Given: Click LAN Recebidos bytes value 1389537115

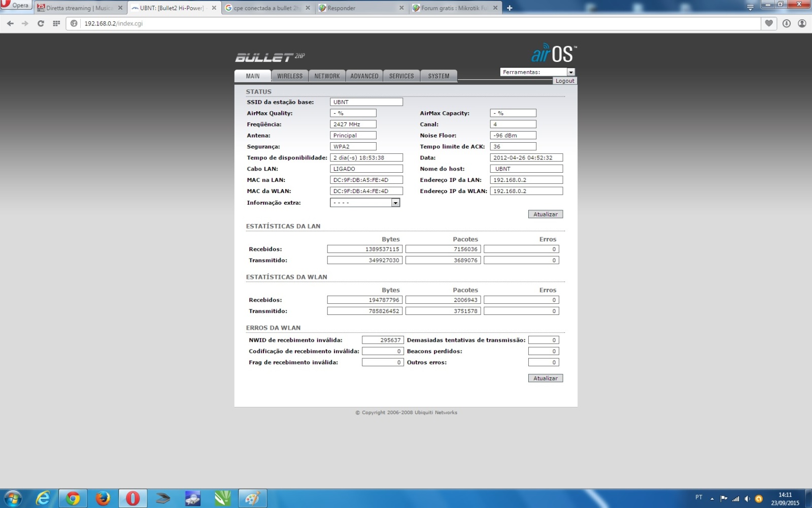Looking at the screenshot, I should 365,249.
